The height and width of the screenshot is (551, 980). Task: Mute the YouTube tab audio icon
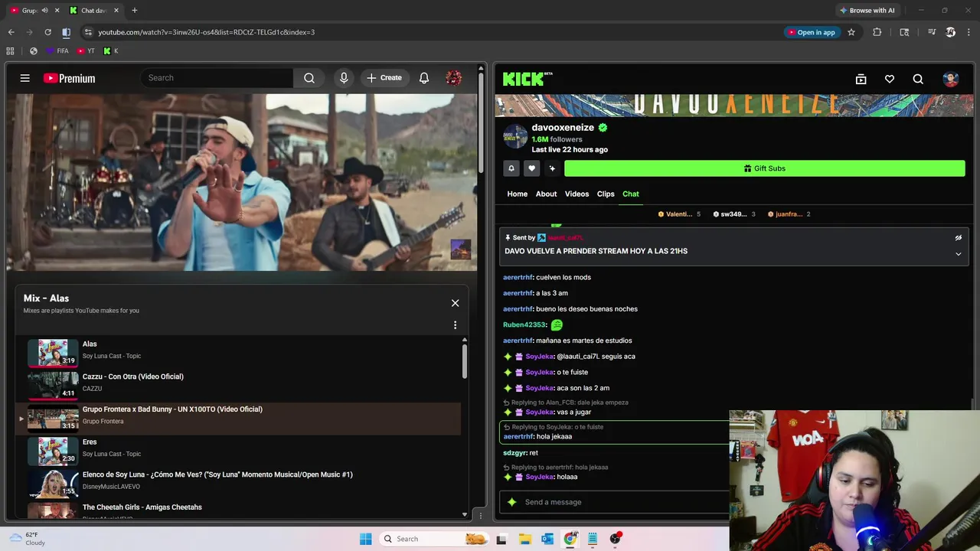[x=44, y=11]
